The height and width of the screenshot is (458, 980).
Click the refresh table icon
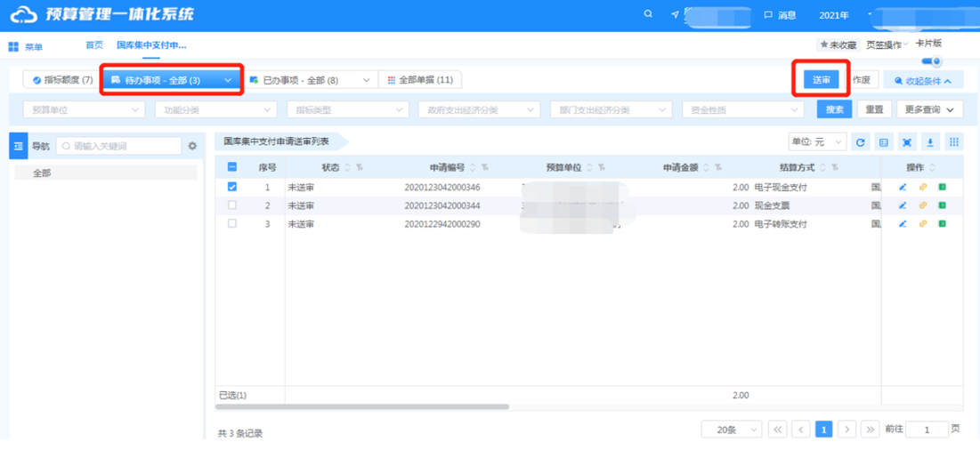(860, 142)
